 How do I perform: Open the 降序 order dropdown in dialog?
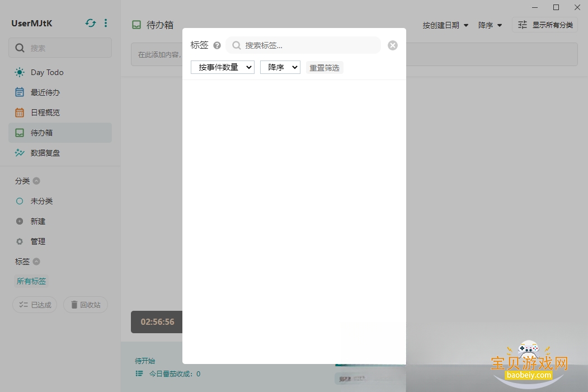point(280,67)
